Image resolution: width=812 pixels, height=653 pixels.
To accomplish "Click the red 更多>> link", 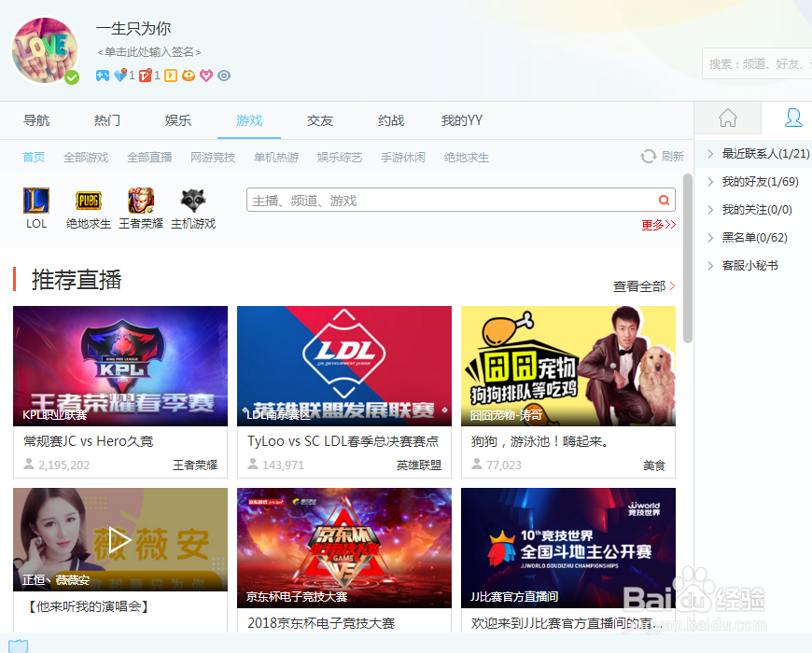I will pyautogui.click(x=658, y=225).
